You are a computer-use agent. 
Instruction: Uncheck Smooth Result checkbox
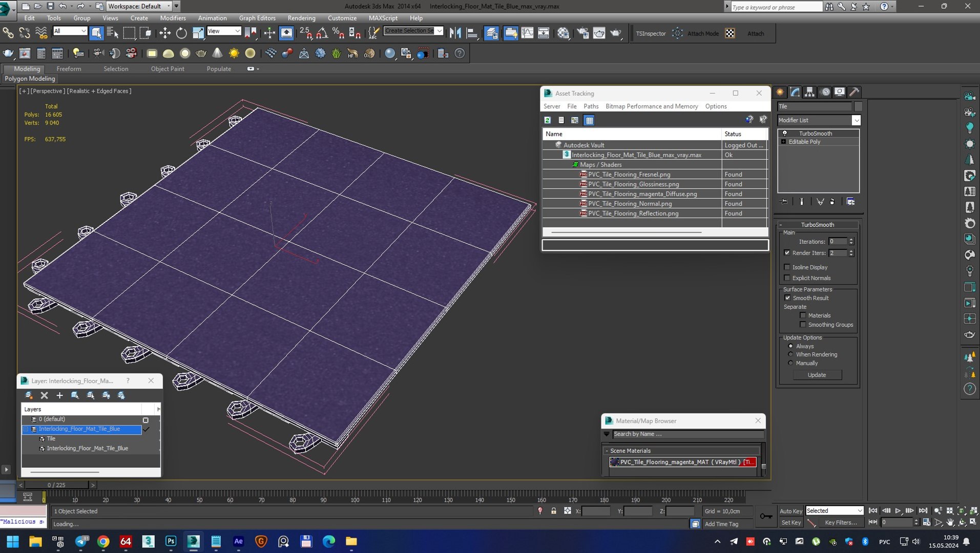click(787, 298)
